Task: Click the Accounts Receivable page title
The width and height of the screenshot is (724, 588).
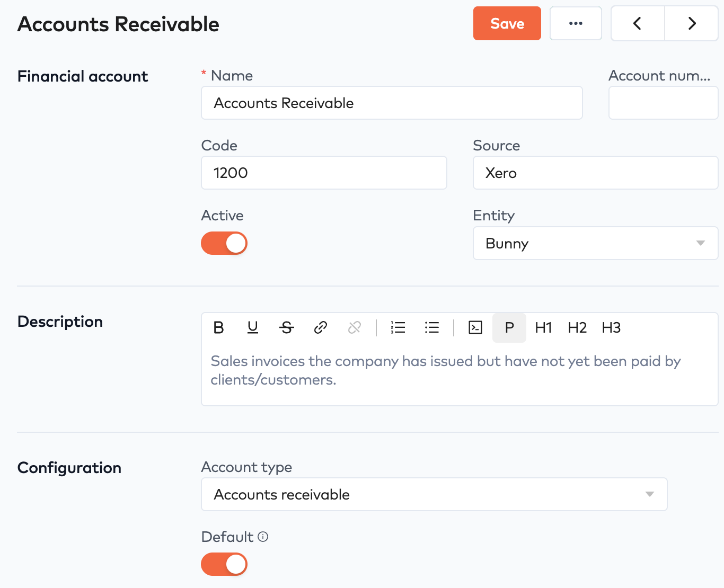Action: [118, 24]
